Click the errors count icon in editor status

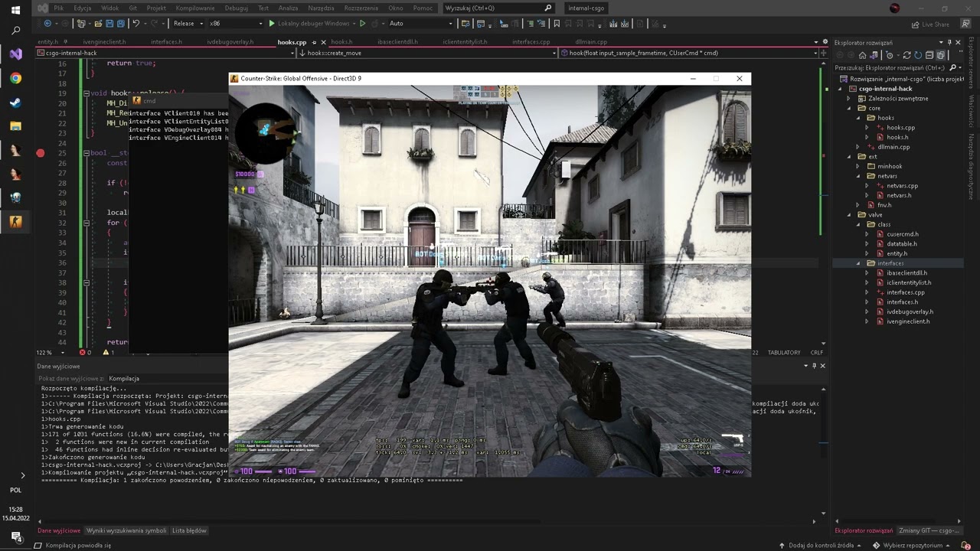pos(83,352)
